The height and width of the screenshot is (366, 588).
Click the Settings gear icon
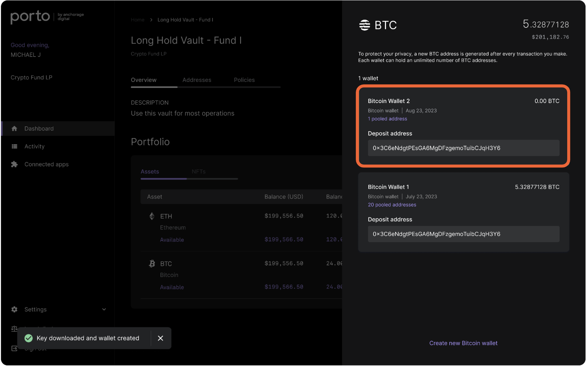(x=14, y=310)
